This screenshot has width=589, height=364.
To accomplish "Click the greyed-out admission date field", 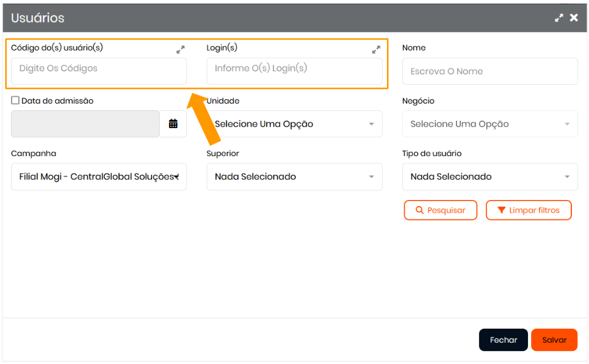I will pyautogui.click(x=85, y=124).
